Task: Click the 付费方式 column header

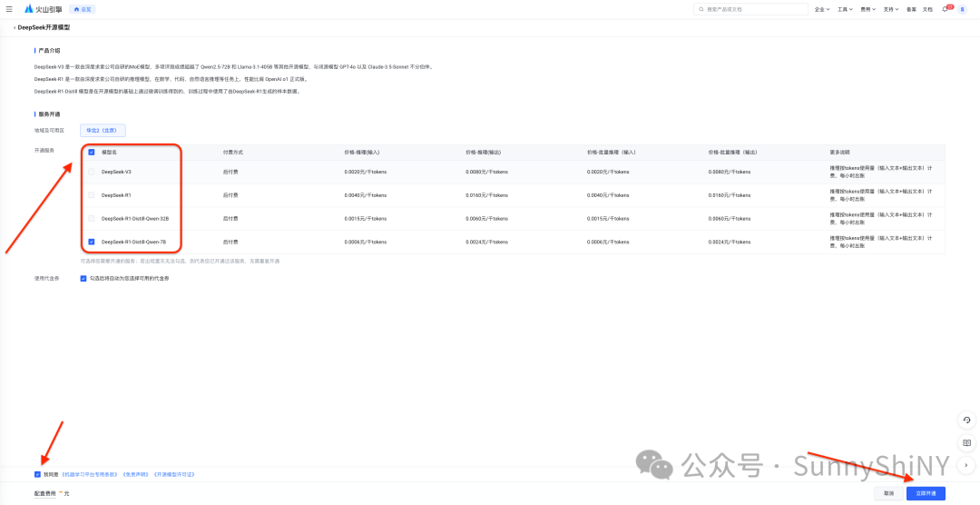Action: tap(233, 152)
